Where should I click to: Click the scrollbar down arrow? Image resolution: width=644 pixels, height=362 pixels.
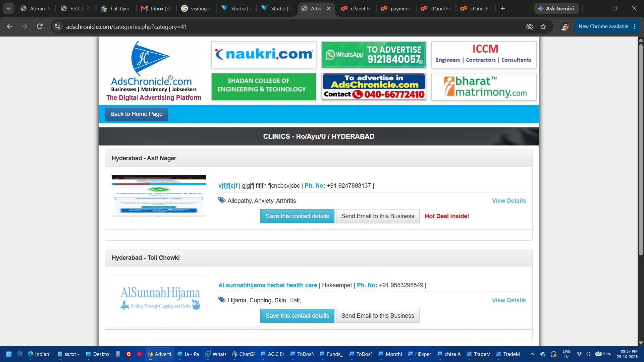point(641,343)
